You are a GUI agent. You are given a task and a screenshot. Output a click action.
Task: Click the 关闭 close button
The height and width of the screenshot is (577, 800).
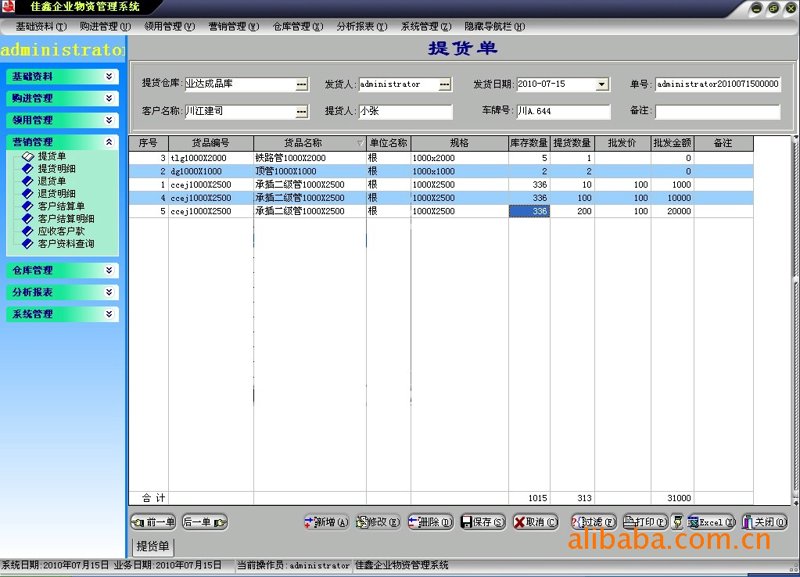764,522
